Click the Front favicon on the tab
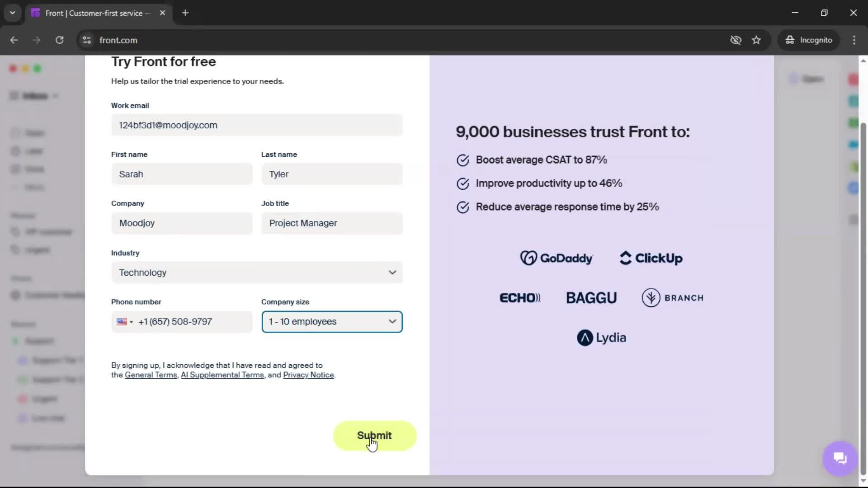868x488 pixels. (35, 13)
